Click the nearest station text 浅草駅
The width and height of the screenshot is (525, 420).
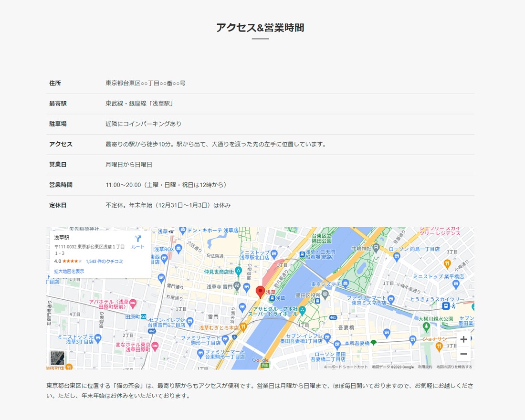[x=161, y=104]
